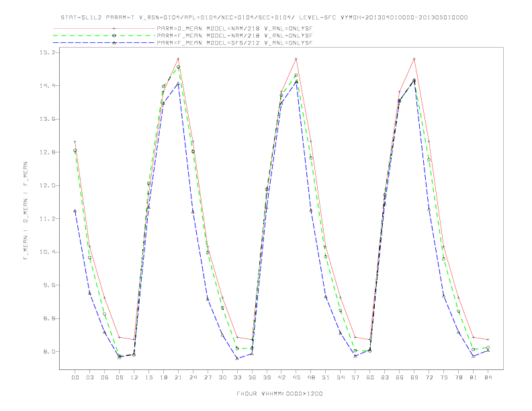The height and width of the screenshot is (411, 532).
Task: Click x-axis forecast hour label 54
Action: point(341,377)
